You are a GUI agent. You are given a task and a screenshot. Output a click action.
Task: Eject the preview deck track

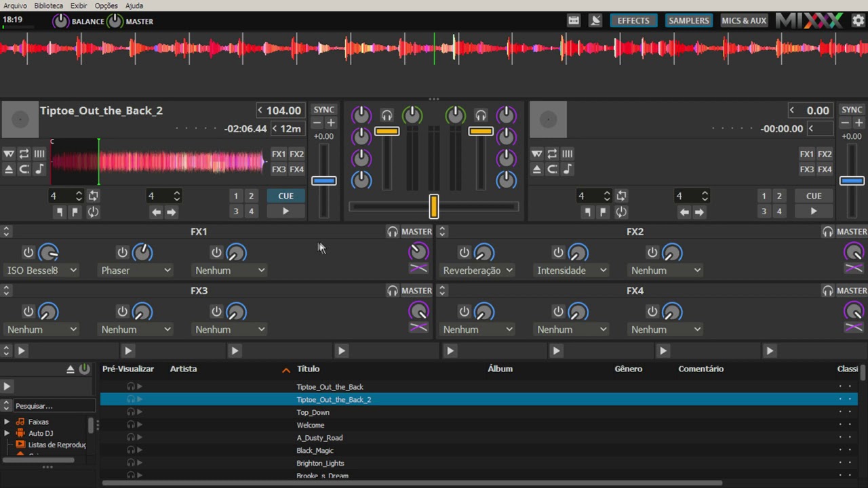tap(70, 369)
